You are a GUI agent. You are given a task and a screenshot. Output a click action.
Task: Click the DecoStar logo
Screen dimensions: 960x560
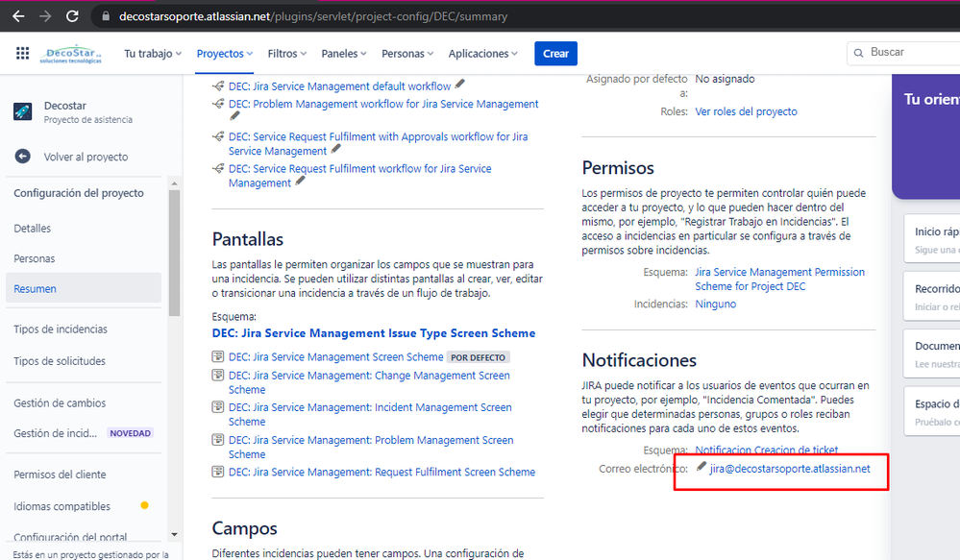[x=71, y=54]
